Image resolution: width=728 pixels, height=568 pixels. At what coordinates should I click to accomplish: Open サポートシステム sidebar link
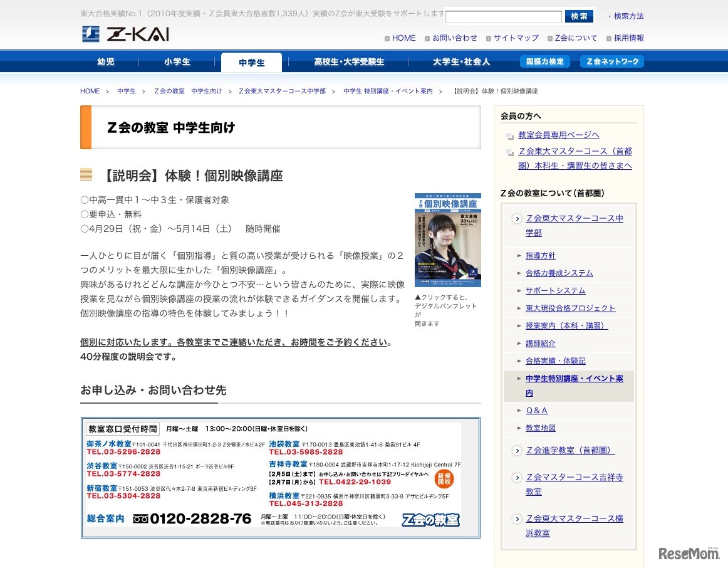[x=555, y=291]
